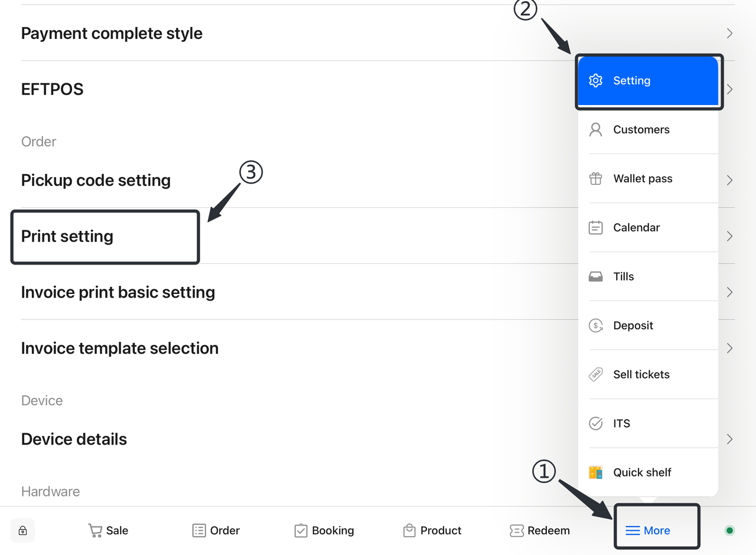756x555 pixels.
Task: Click the Sale cart icon
Action: (x=94, y=530)
